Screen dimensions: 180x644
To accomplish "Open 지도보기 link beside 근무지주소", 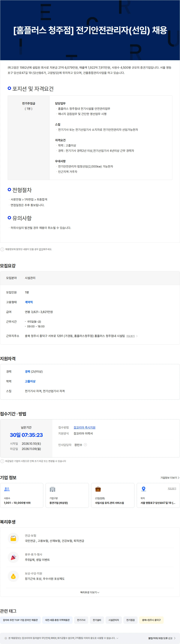I will coord(130,336).
